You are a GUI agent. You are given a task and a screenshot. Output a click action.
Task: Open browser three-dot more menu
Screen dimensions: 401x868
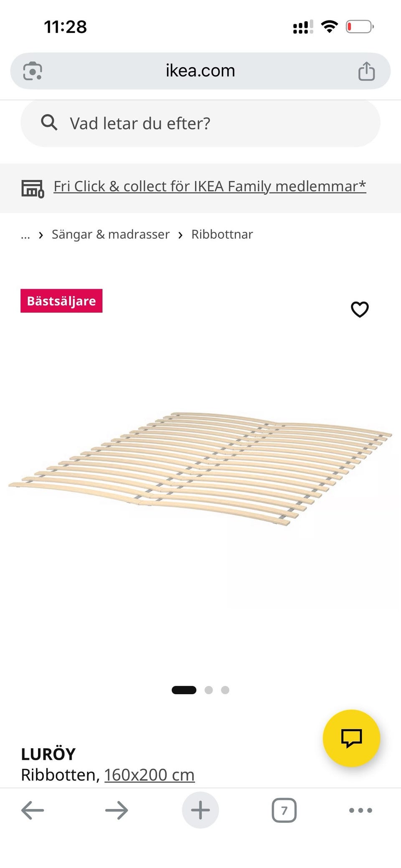coord(360,810)
